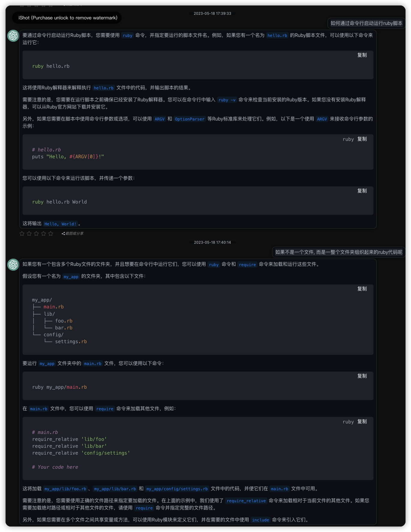Select the user message about folder-organized ruby code
The width and height of the screenshot is (411, 532).
click(x=339, y=252)
